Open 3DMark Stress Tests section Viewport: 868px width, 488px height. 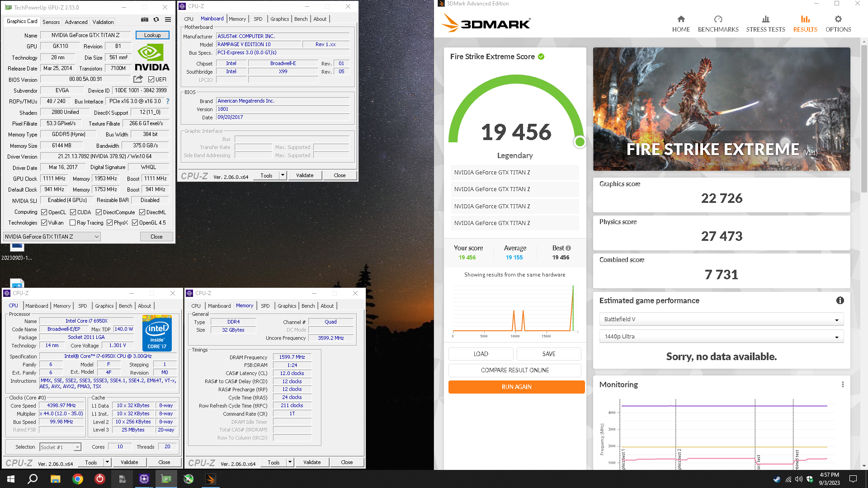click(765, 24)
